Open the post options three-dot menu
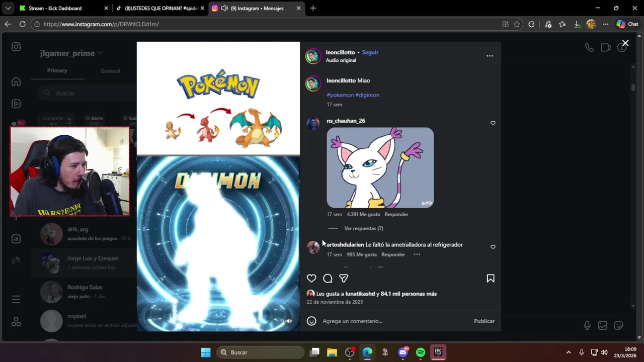Screen dimensions: 644x362 [x=490, y=56]
